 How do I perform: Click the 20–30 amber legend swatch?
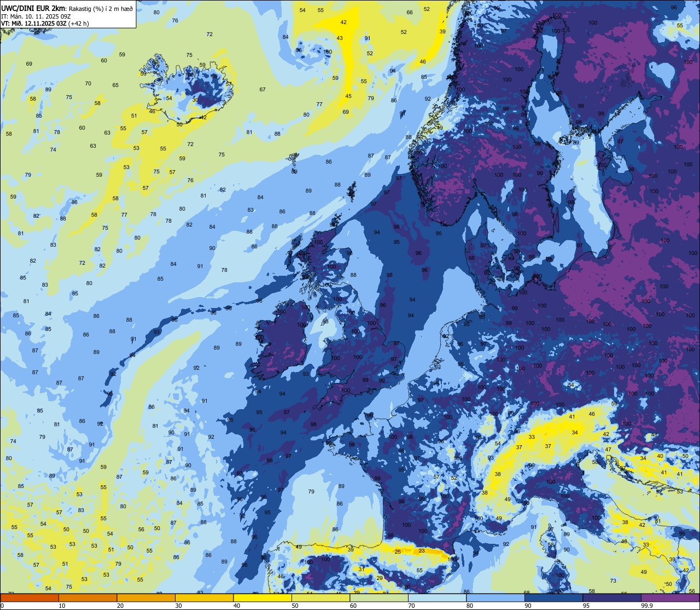pos(146,597)
